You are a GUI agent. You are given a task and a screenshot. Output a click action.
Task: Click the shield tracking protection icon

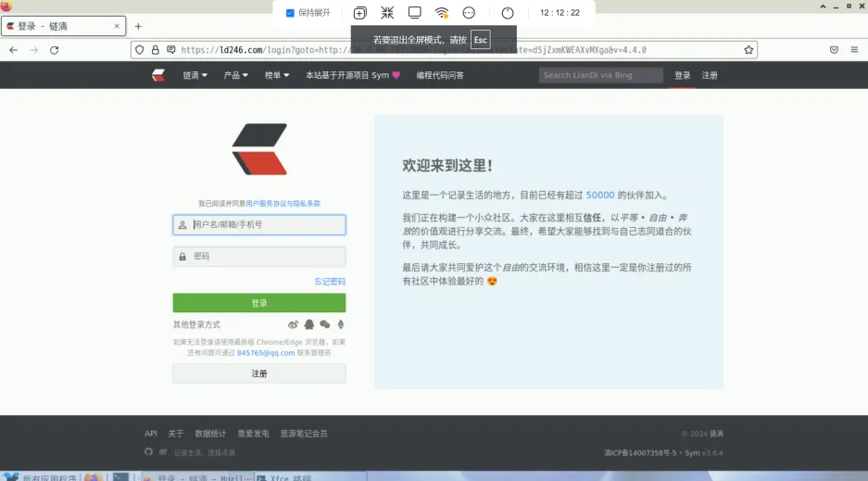coord(140,50)
